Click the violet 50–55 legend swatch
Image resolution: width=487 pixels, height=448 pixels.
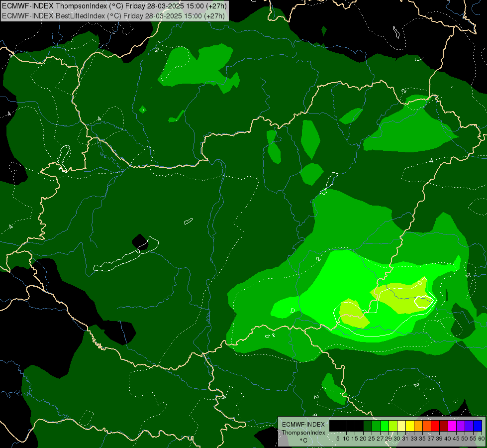coord(469,426)
